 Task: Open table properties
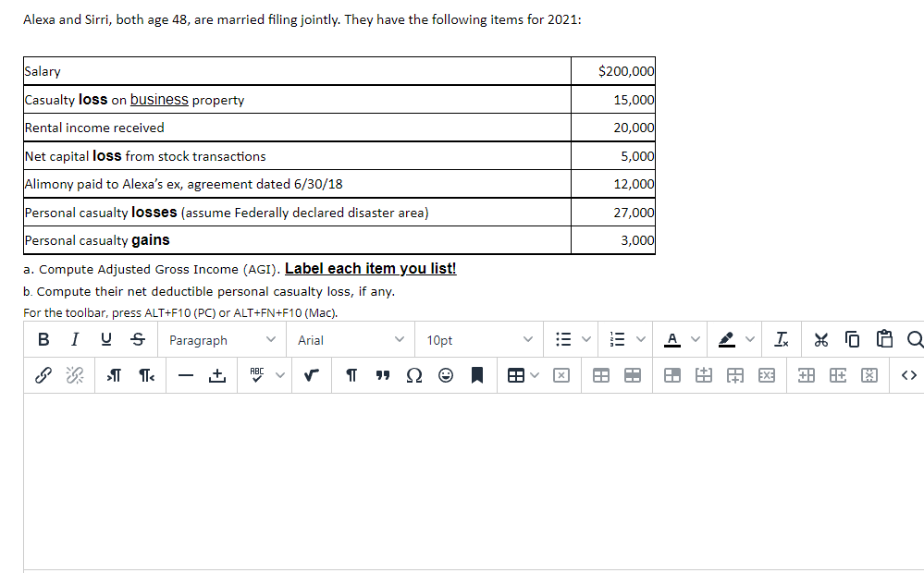click(x=601, y=375)
